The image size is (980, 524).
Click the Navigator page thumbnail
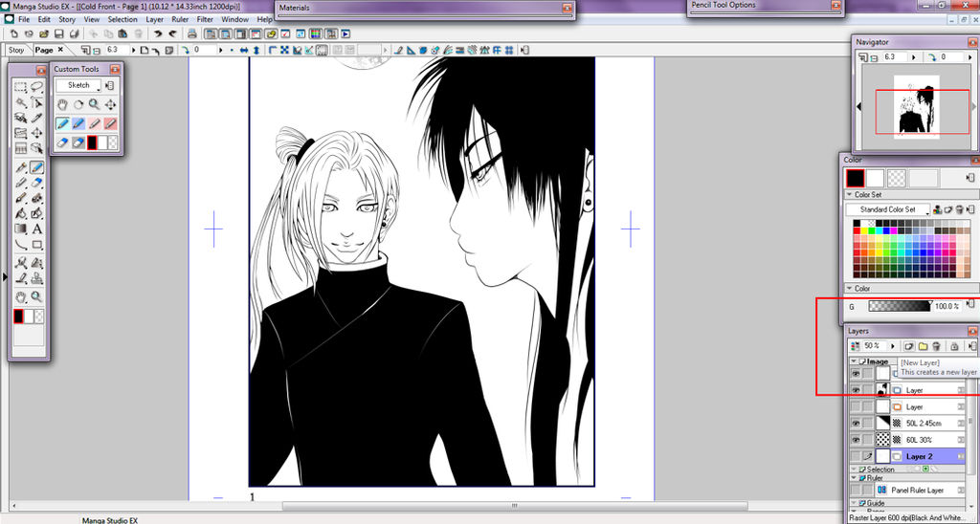point(917,107)
